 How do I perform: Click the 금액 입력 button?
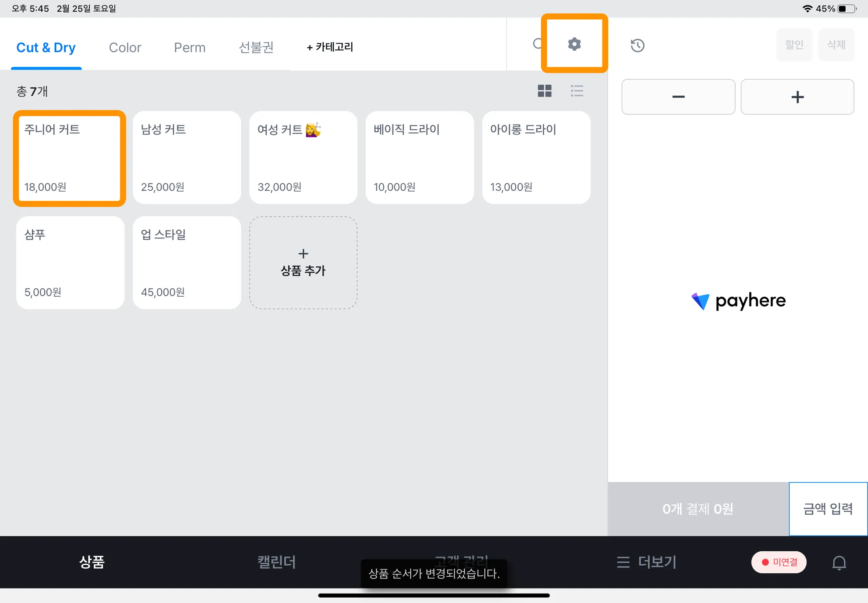pos(828,509)
